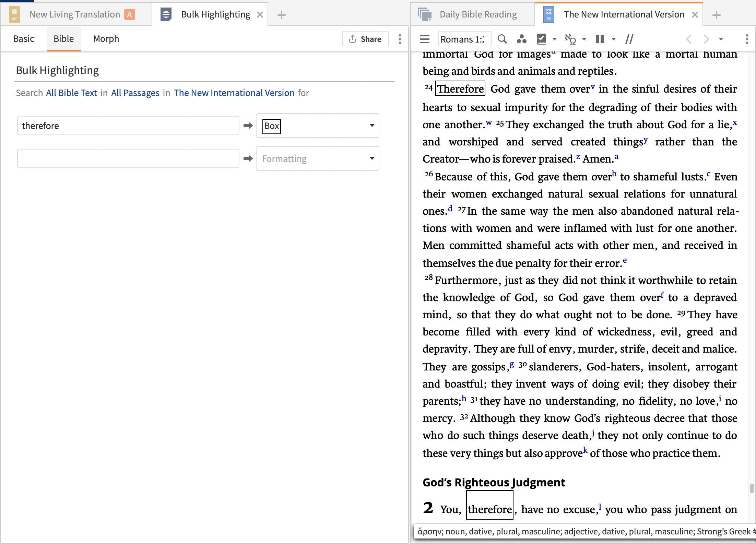Viewport: 756px width, 544px height.
Task: Click the 'therefore' search input field
Action: click(x=128, y=126)
